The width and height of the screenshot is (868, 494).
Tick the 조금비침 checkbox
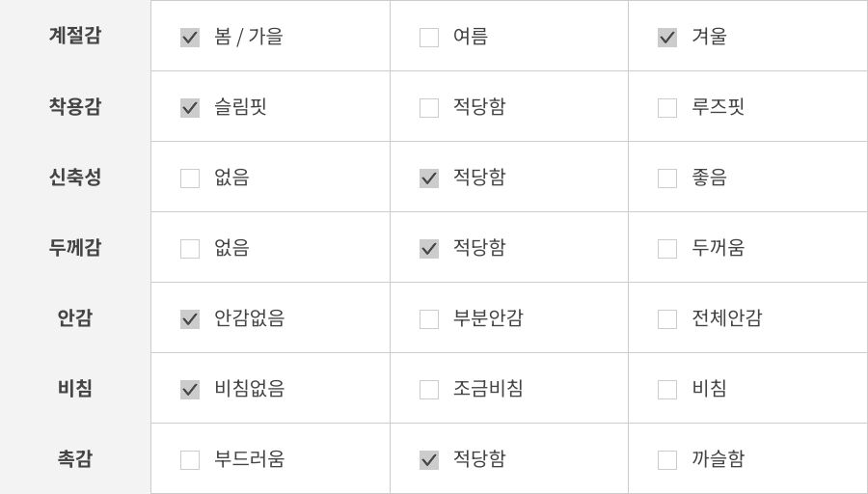tap(429, 390)
